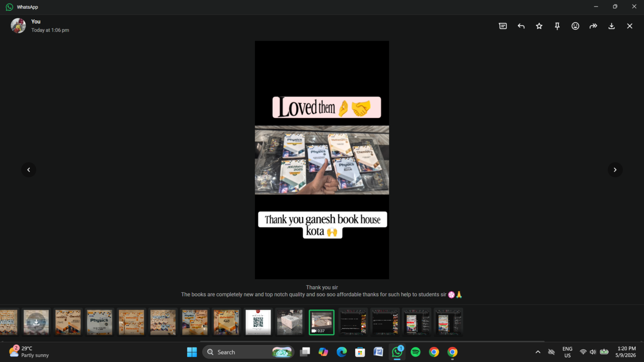This screenshot has height=362, width=644.
Task: Open the go-to-message icon in viewer toolbar
Action: 503,26
